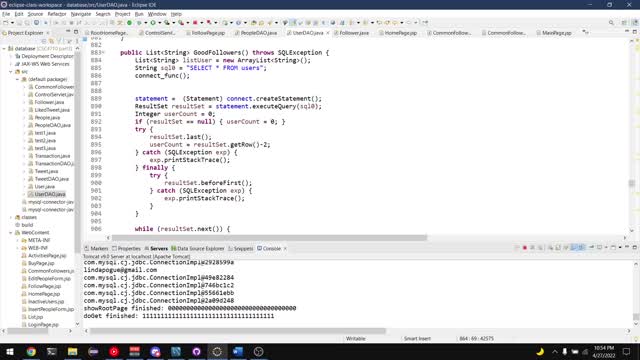The width and height of the screenshot is (640, 360).
Task: Maximize the Project Explorer panel
Action: click(x=76, y=32)
